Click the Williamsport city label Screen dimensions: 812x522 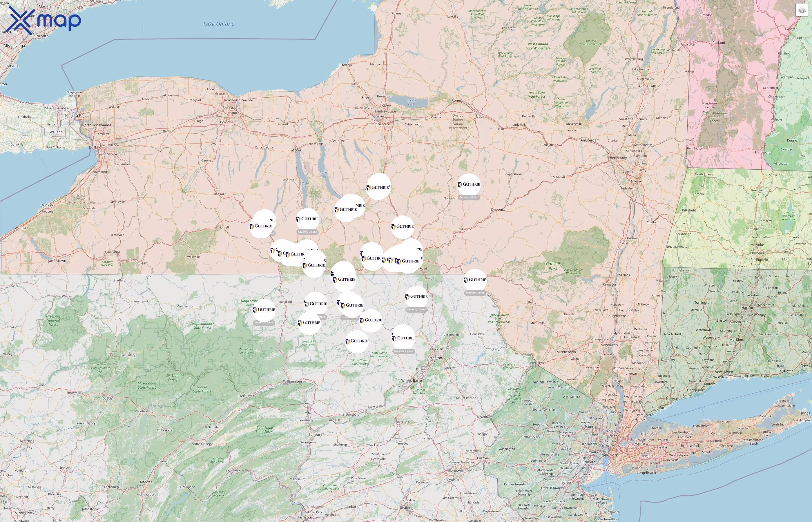click(x=293, y=381)
